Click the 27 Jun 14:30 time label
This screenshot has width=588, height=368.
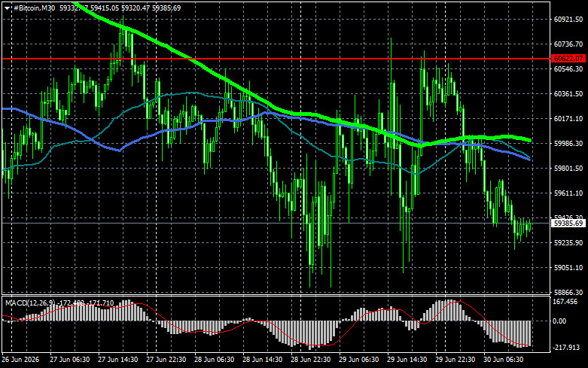117,360
